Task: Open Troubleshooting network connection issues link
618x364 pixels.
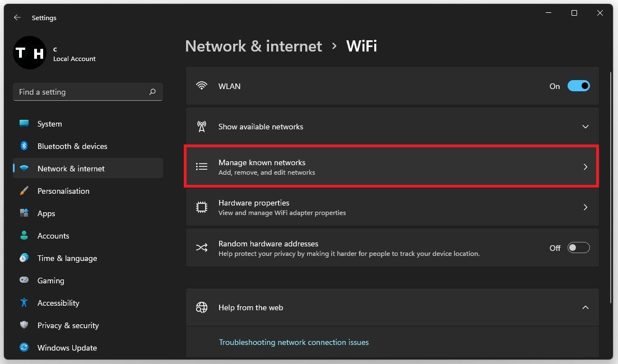Action: (x=294, y=342)
